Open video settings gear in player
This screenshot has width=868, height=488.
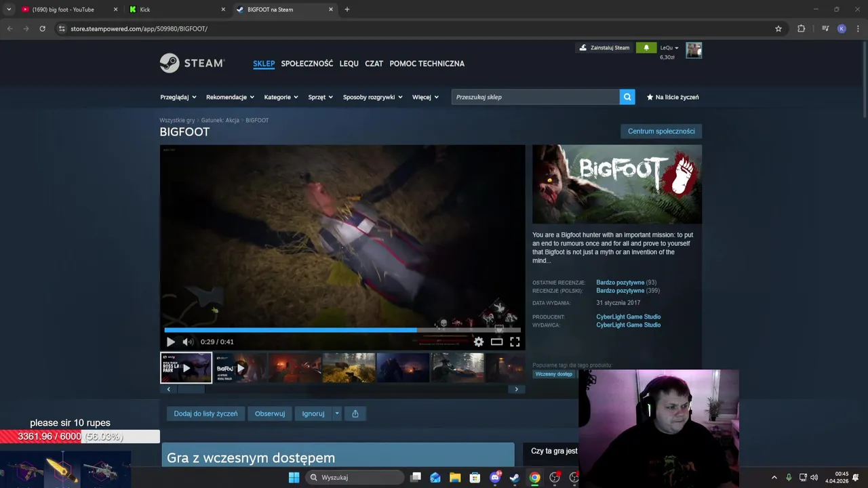coord(479,342)
